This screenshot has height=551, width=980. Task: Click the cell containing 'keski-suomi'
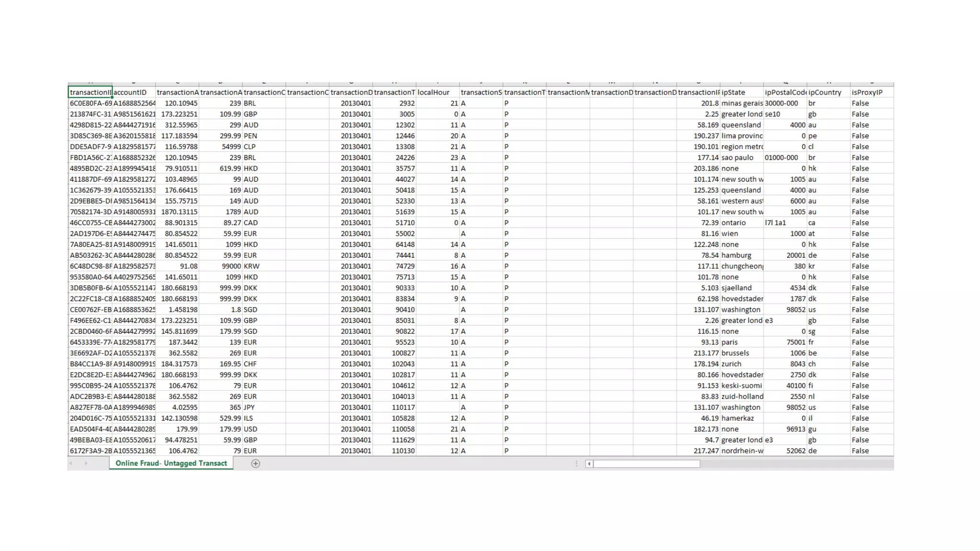coord(741,386)
